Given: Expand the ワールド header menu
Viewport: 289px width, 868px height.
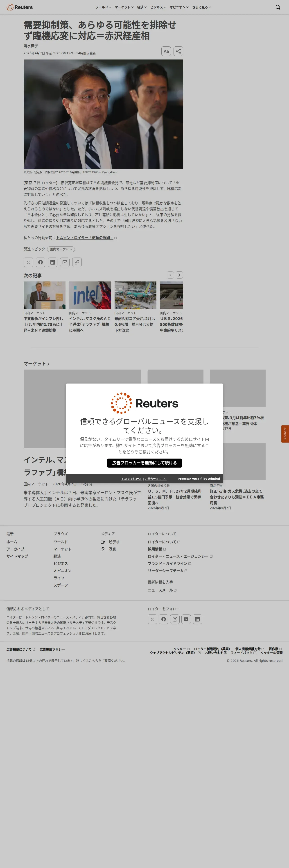Looking at the screenshot, I should [103, 7].
